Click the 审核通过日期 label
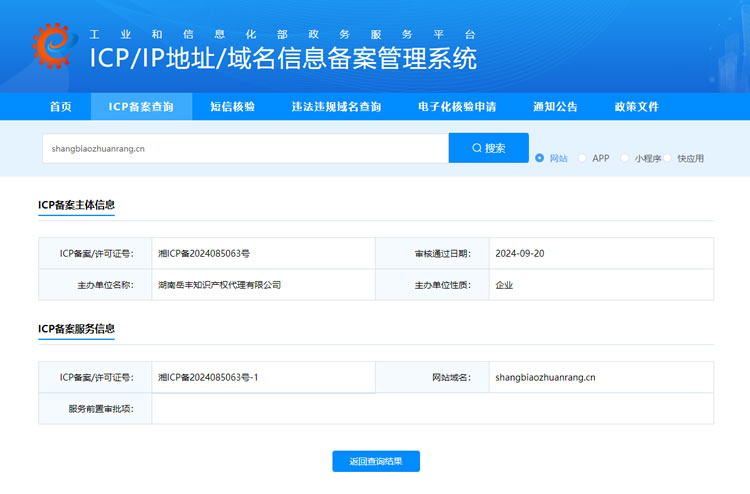 443,253
